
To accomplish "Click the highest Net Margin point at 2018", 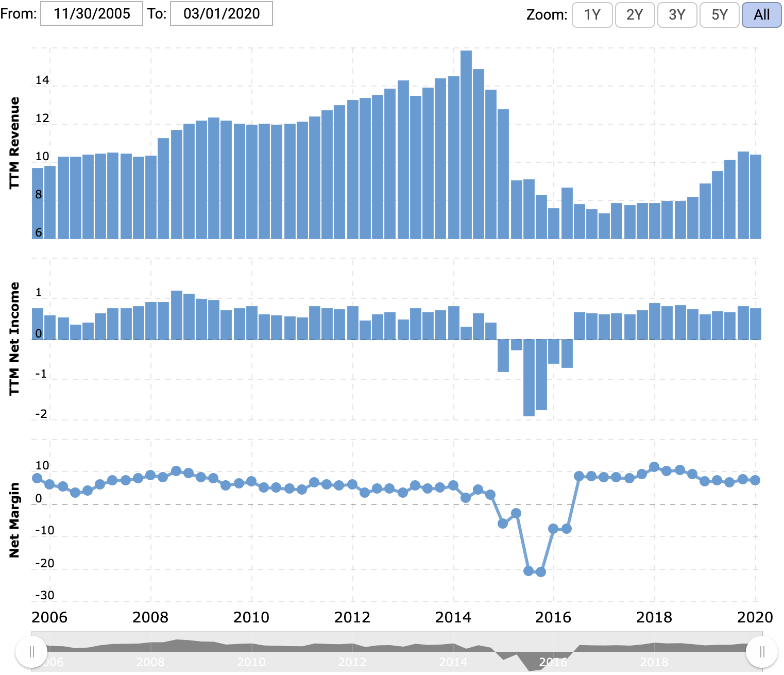I will 654,467.
